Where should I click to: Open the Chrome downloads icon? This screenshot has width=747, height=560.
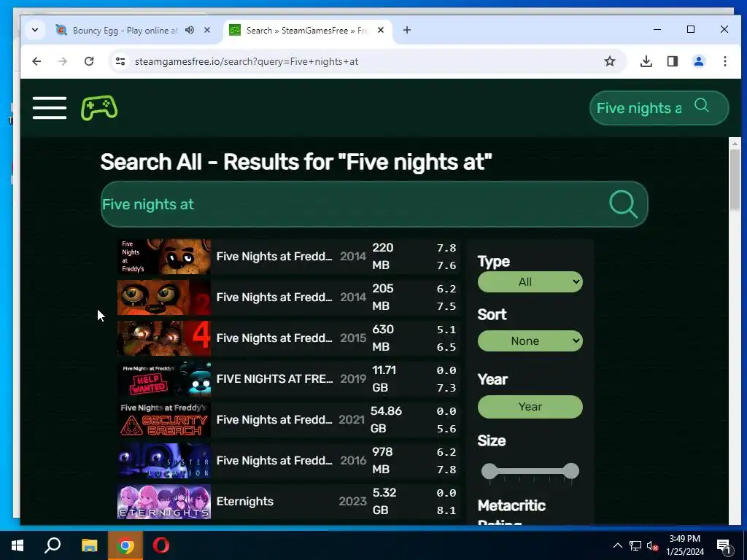pyautogui.click(x=646, y=61)
